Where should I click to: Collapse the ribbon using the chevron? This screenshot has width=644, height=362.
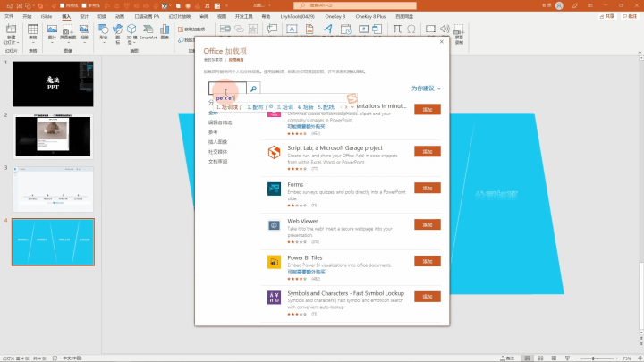point(640,52)
